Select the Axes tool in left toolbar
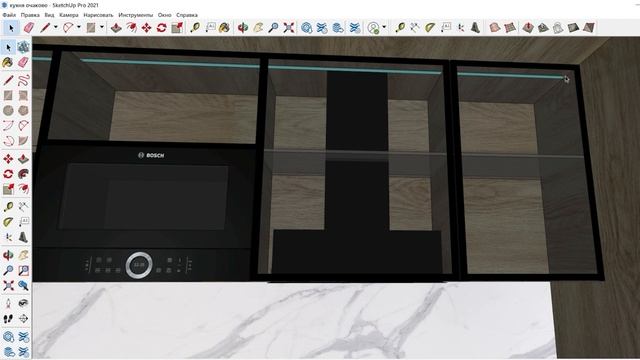This screenshot has width=640, height=360. click(x=8, y=237)
